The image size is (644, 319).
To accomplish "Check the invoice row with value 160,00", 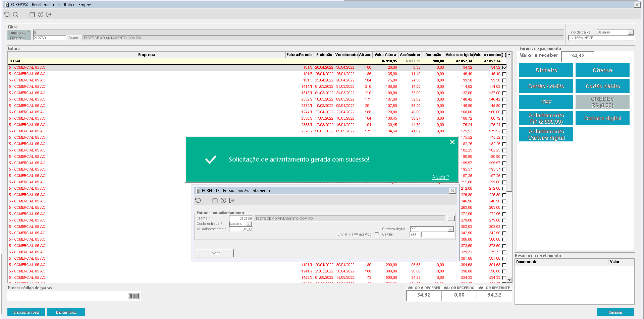I will [504, 112].
